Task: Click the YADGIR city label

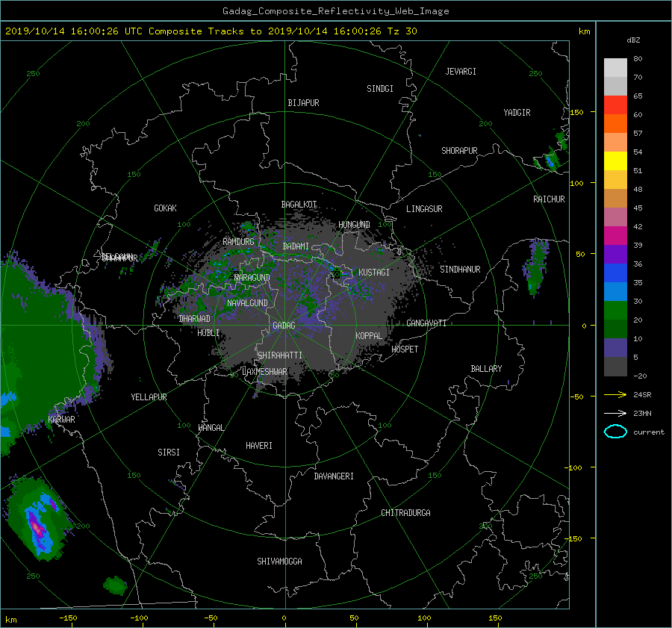Action: coord(517,113)
